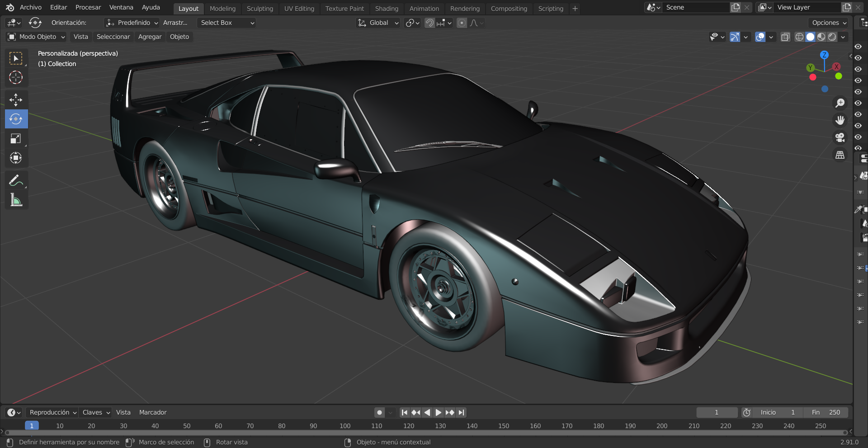Switch to the UV Editing workspace tab

pyautogui.click(x=299, y=9)
